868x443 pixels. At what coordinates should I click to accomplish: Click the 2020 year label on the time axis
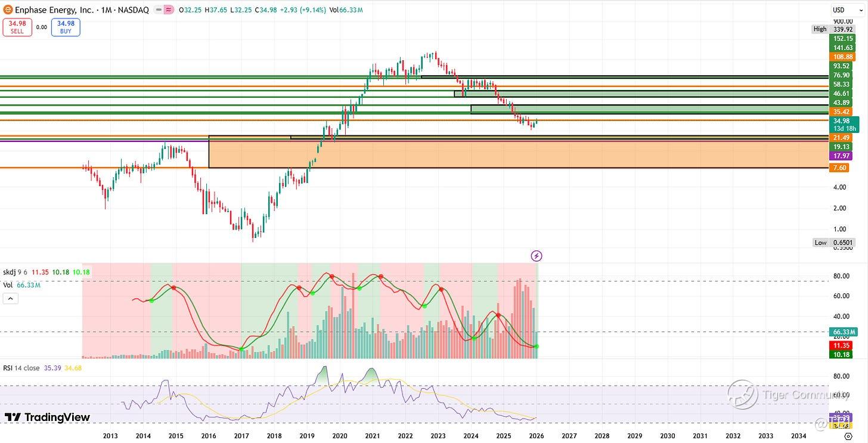[x=340, y=436]
